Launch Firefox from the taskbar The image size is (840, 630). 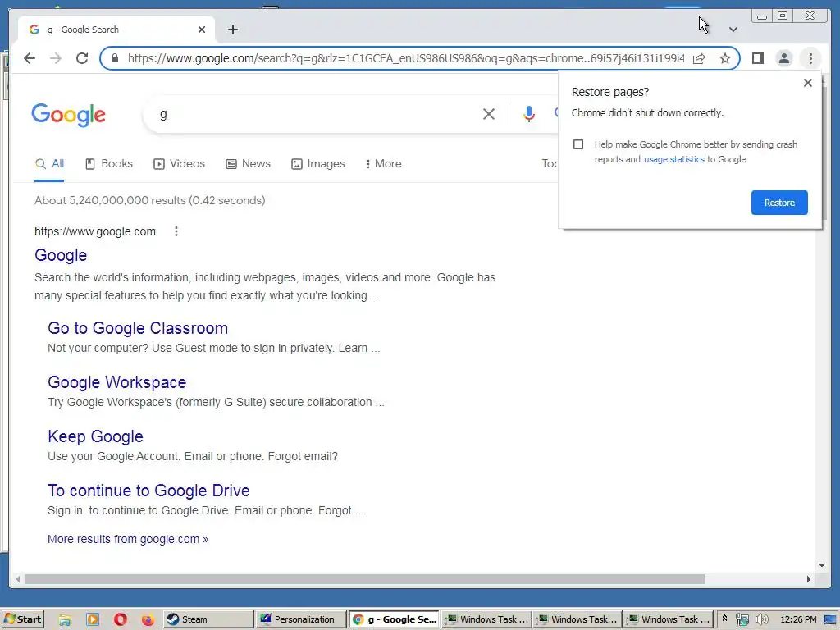(x=148, y=620)
